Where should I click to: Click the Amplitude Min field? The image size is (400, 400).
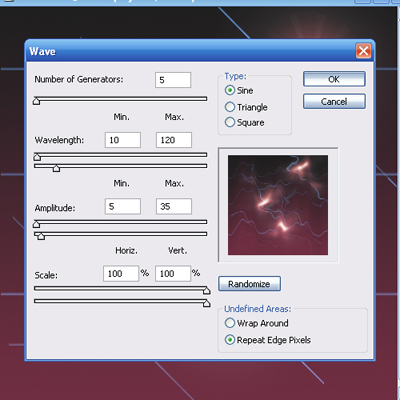(123, 206)
